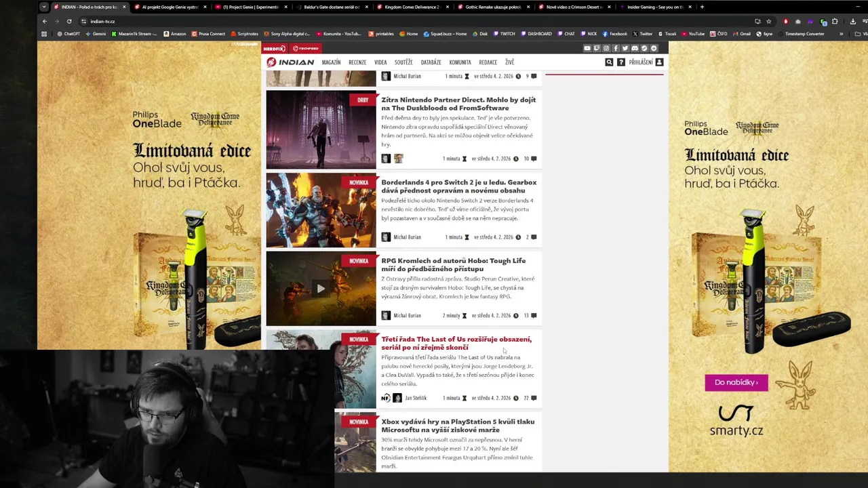
Task: Play the Kromlech article video thumbnail
Action: click(321, 289)
